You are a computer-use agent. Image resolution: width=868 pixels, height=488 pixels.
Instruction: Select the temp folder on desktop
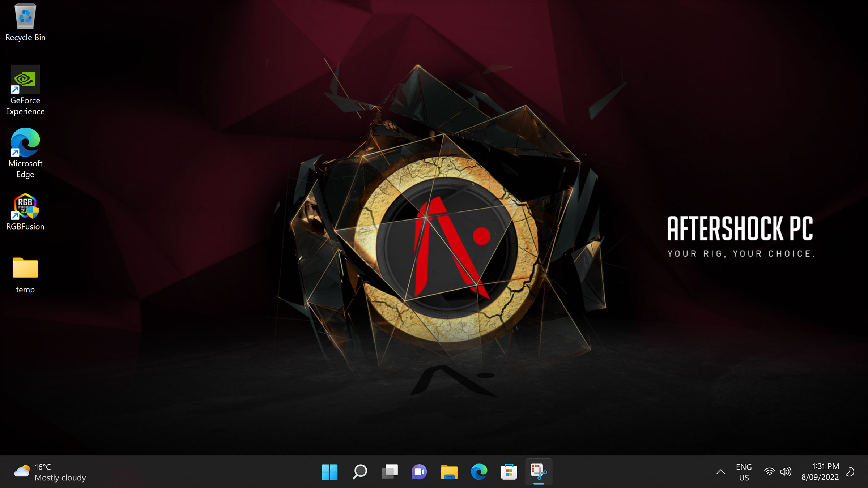25,275
